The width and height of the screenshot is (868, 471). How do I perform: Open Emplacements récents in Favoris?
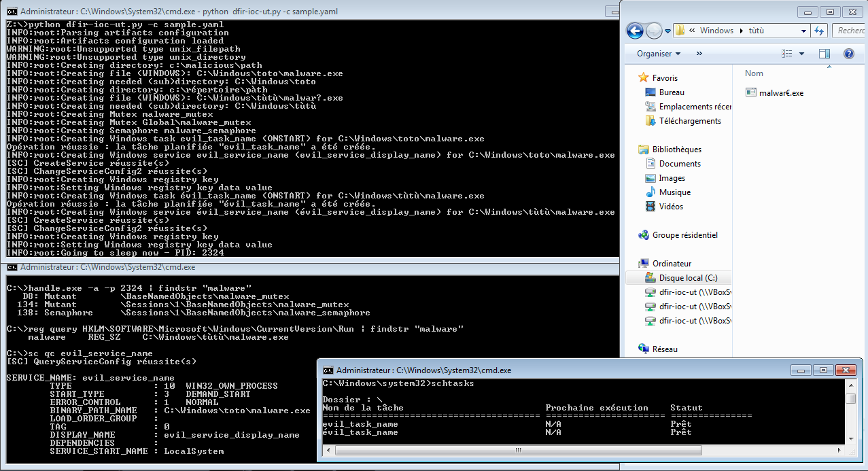click(688, 107)
